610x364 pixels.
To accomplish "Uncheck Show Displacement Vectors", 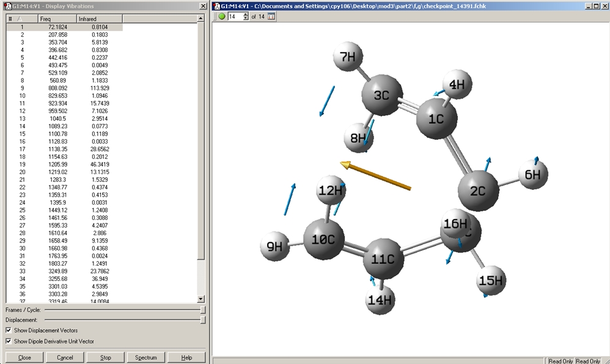I will (x=9, y=330).
